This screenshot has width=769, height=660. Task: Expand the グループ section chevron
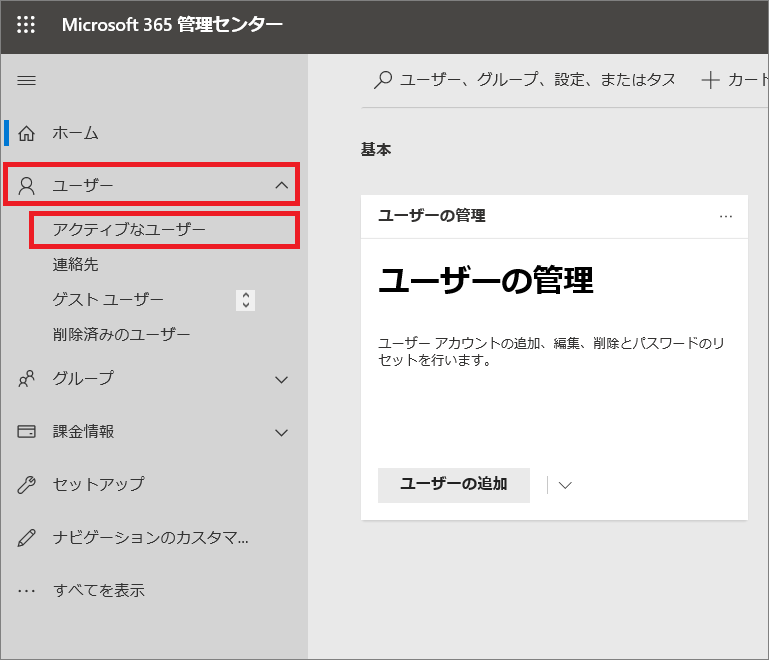click(x=282, y=380)
